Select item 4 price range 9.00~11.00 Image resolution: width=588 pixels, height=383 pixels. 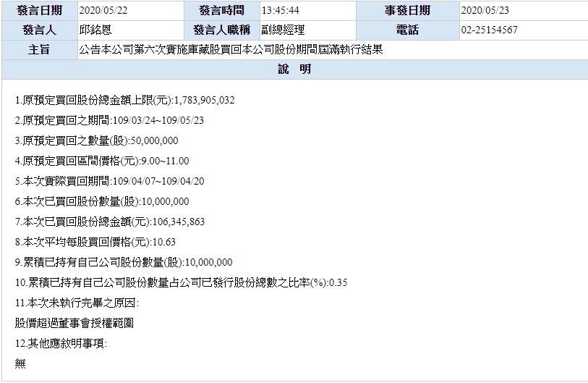point(165,161)
